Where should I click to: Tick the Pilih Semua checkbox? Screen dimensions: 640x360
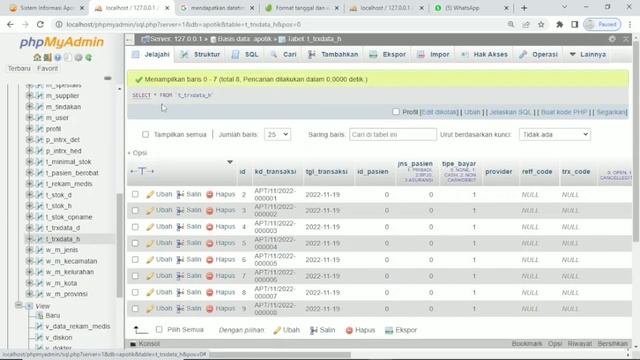pyautogui.click(x=159, y=329)
